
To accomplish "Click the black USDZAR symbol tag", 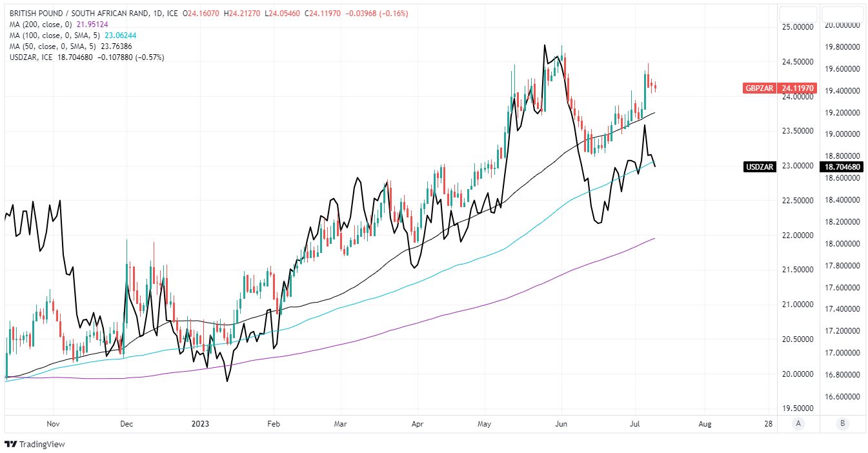I will [x=760, y=166].
